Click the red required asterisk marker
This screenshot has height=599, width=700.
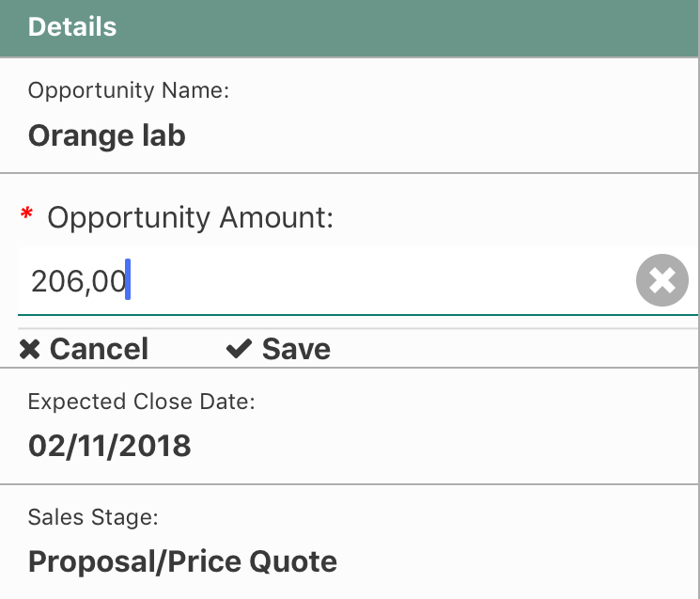point(27,213)
